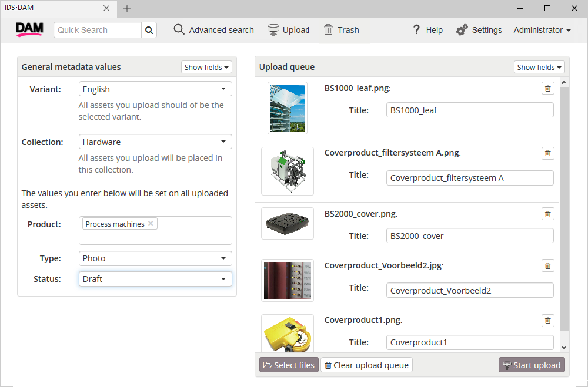Viewport: 588px width, 387px height.
Task: Edit the BS2000_cover title field
Action: 470,236
